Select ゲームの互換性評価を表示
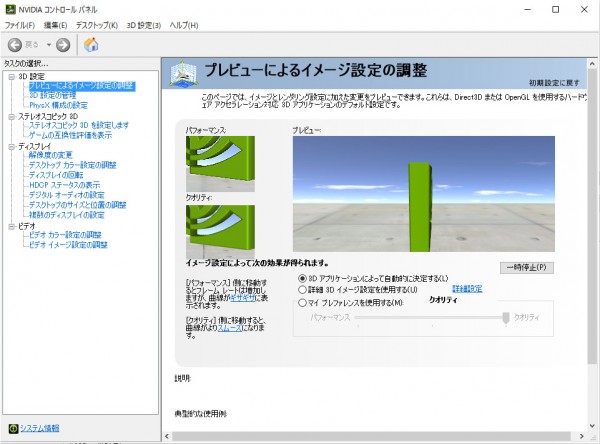Viewport: 600px width, 444px height. [x=70, y=135]
